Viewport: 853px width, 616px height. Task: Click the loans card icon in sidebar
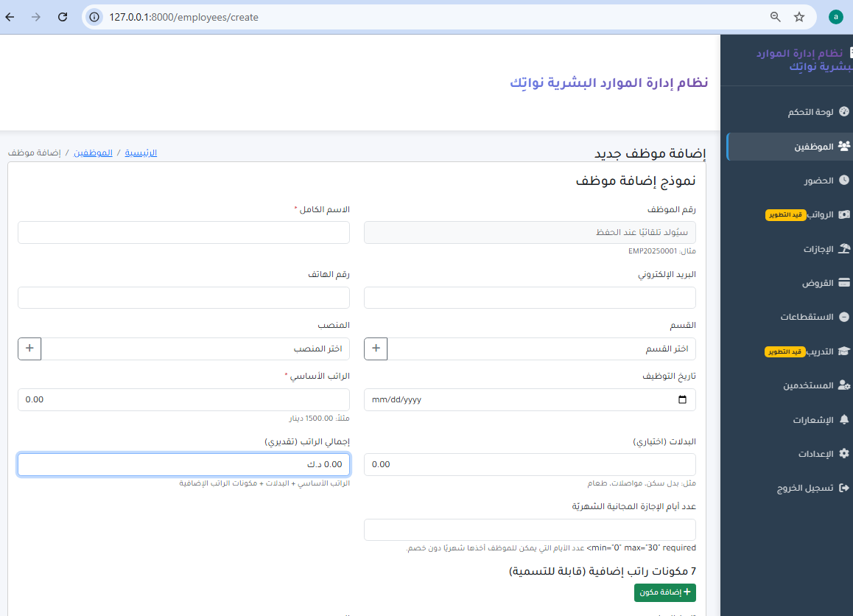844,283
